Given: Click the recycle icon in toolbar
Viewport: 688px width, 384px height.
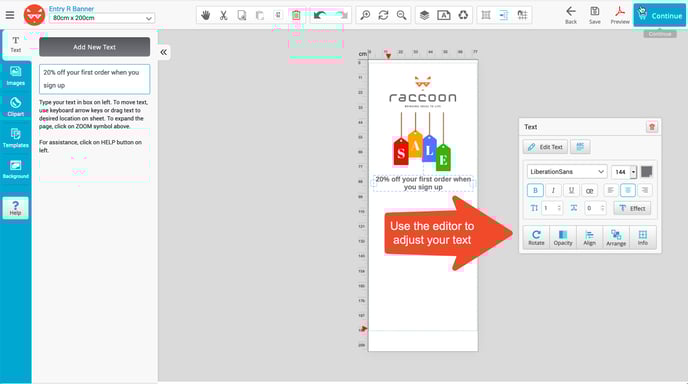Looking at the screenshot, I should pos(463,15).
